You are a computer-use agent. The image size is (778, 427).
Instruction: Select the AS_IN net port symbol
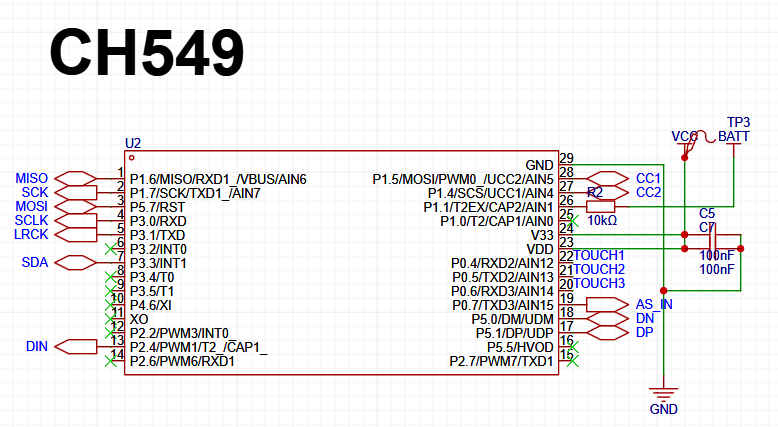pyautogui.click(x=608, y=305)
